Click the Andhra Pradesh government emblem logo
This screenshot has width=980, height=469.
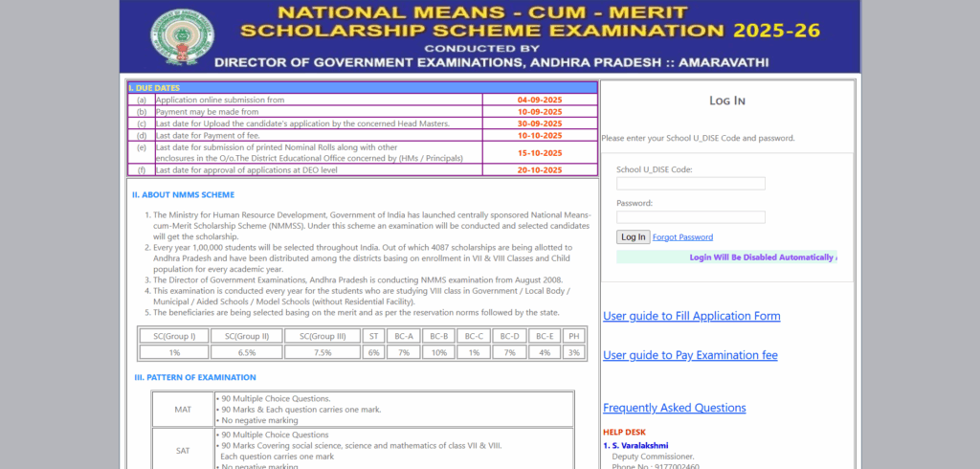[182, 37]
